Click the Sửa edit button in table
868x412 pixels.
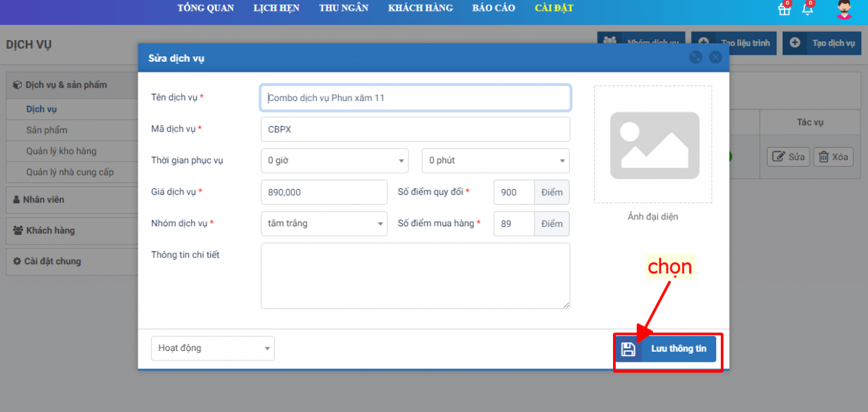787,157
